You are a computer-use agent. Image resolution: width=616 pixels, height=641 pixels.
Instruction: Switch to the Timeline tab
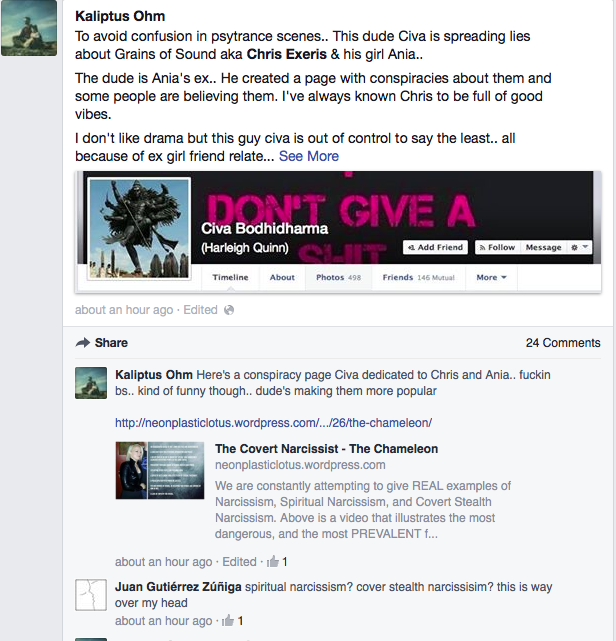pyautogui.click(x=230, y=278)
